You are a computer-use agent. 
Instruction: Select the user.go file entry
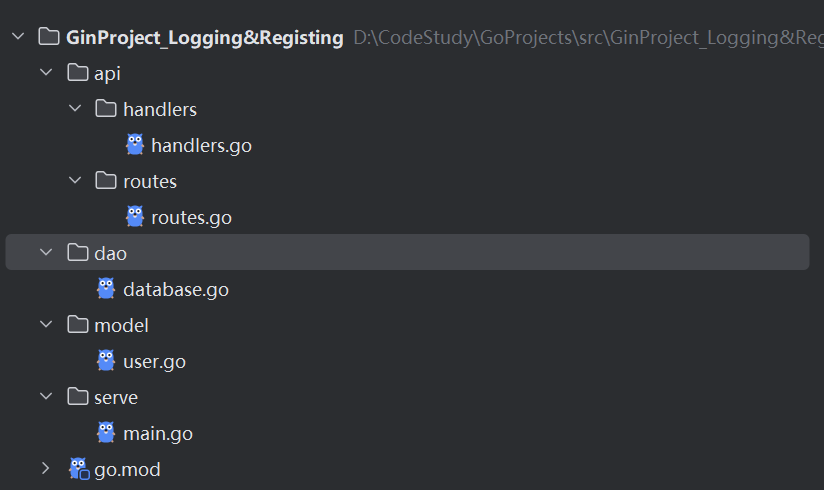154,361
